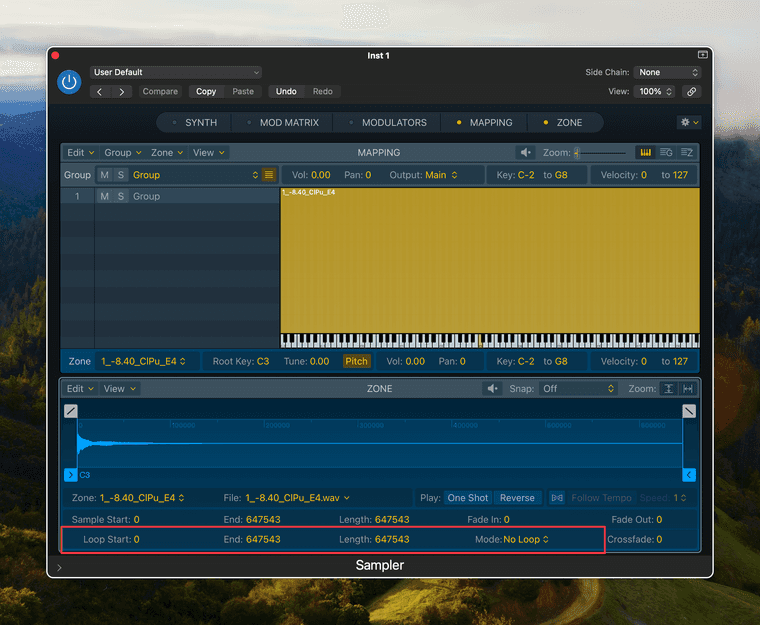Toggle the Mapping preview speaker icon
This screenshot has height=625, width=760.
[x=525, y=153]
